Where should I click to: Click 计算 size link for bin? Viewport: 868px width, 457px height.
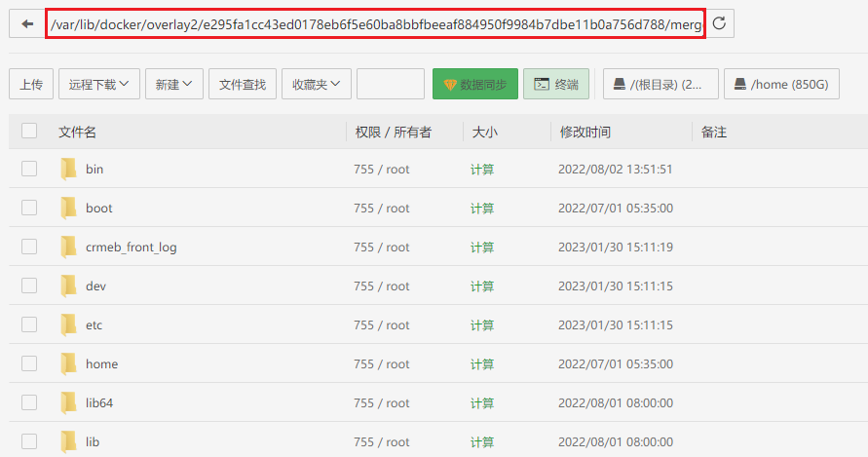(x=482, y=170)
